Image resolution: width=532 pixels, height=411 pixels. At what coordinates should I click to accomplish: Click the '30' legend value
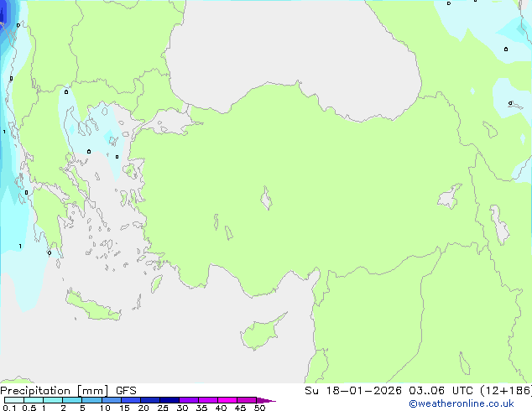[x=182, y=408]
